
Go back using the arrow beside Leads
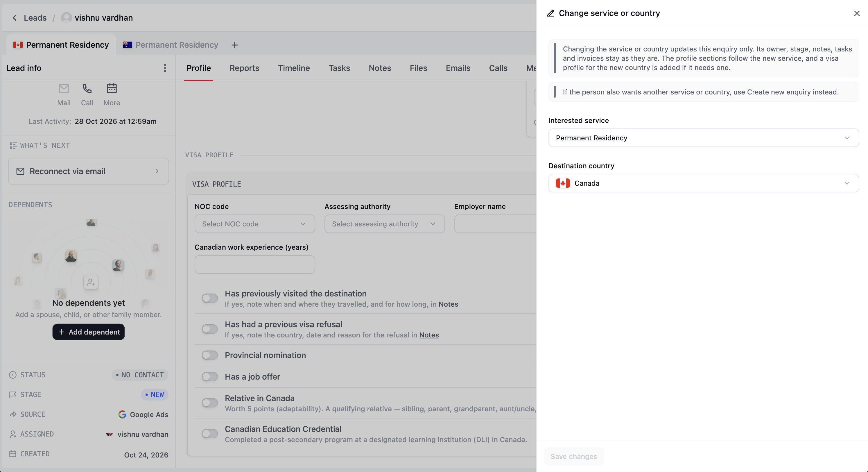15,17
